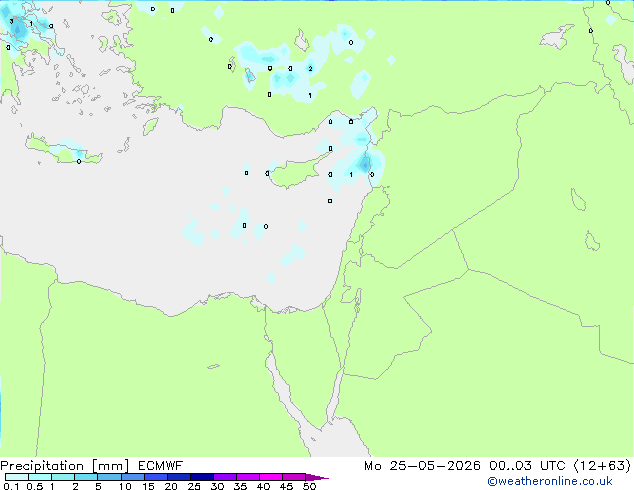Click the '45' legend scale label
The width and height of the screenshot is (634, 490).
tap(286, 486)
